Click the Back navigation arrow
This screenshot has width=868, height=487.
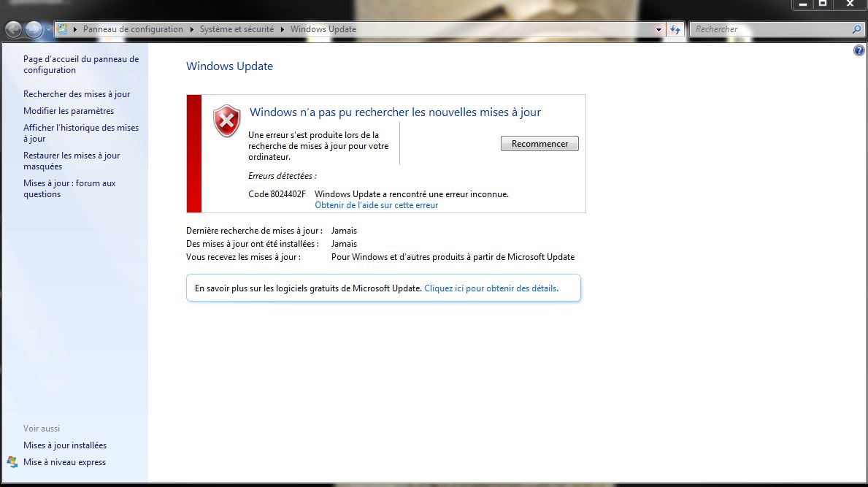coord(13,29)
